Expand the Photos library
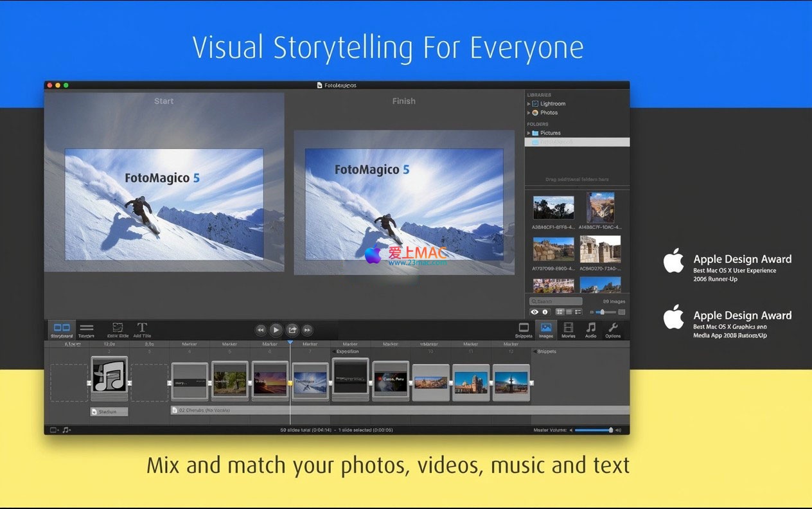 529,112
